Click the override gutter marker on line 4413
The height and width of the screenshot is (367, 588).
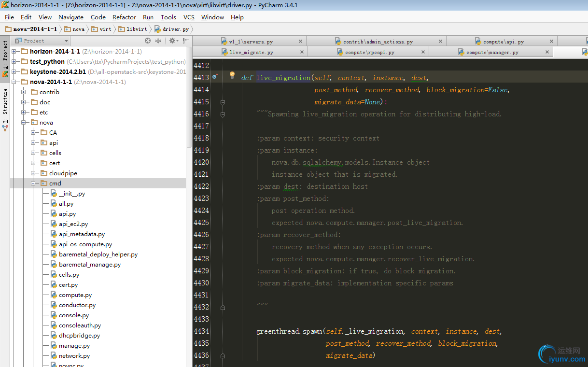point(215,77)
